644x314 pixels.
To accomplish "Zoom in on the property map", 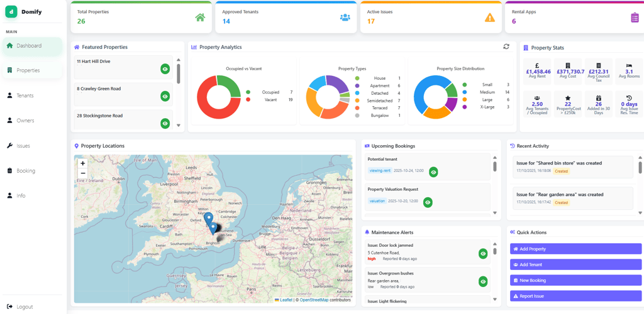I will point(82,163).
